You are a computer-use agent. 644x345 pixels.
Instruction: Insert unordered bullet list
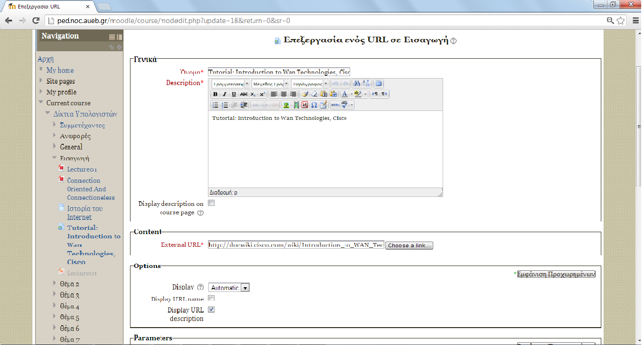(x=215, y=105)
